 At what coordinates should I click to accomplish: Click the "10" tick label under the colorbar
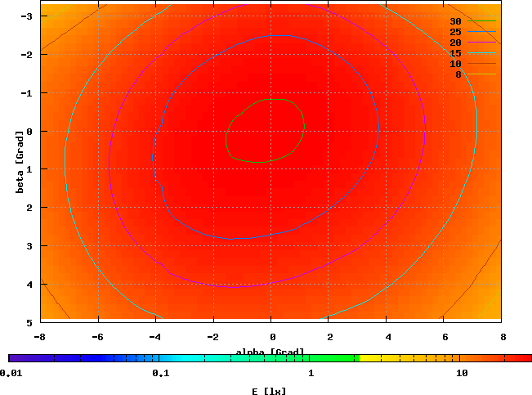[462, 373]
